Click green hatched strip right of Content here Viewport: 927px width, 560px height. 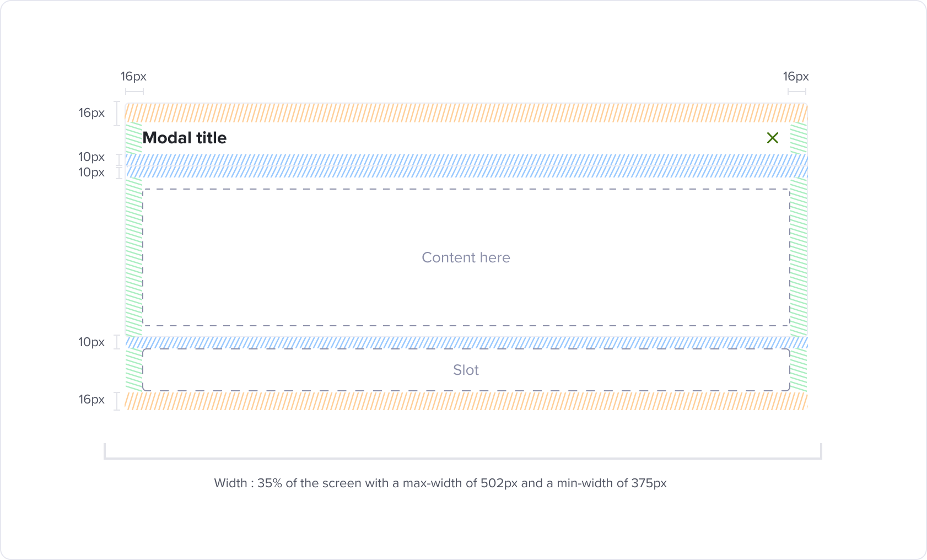pyautogui.click(x=799, y=257)
